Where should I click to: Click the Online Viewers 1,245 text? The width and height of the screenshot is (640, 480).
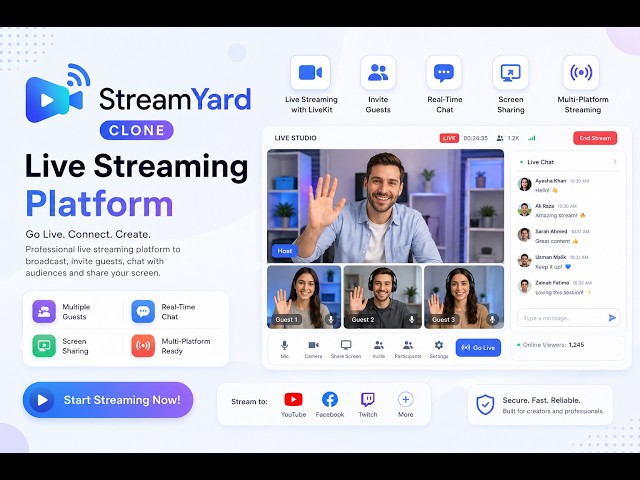(x=553, y=345)
